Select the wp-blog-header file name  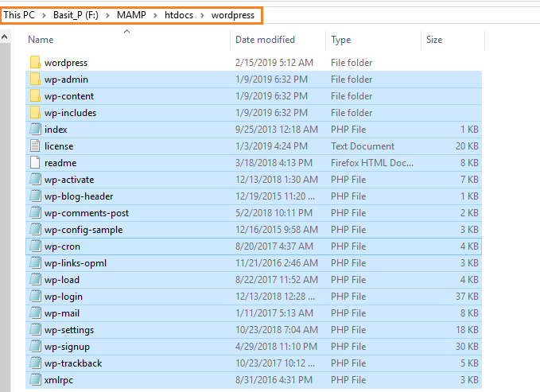pos(79,196)
